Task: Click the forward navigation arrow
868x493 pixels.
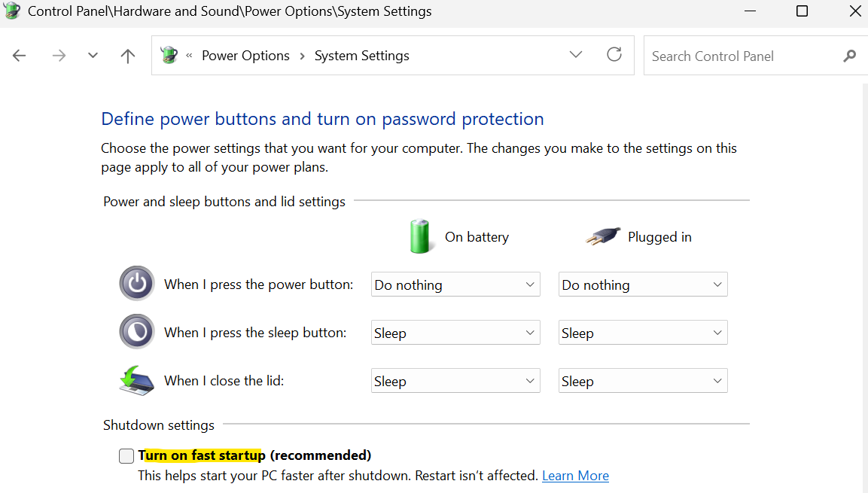Action: pyautogui.click(x=59, y=56)
